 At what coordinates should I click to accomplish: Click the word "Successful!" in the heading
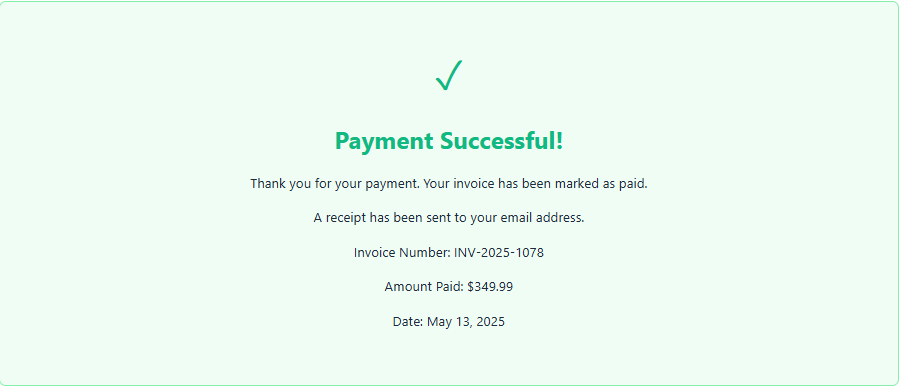(501, 141)
